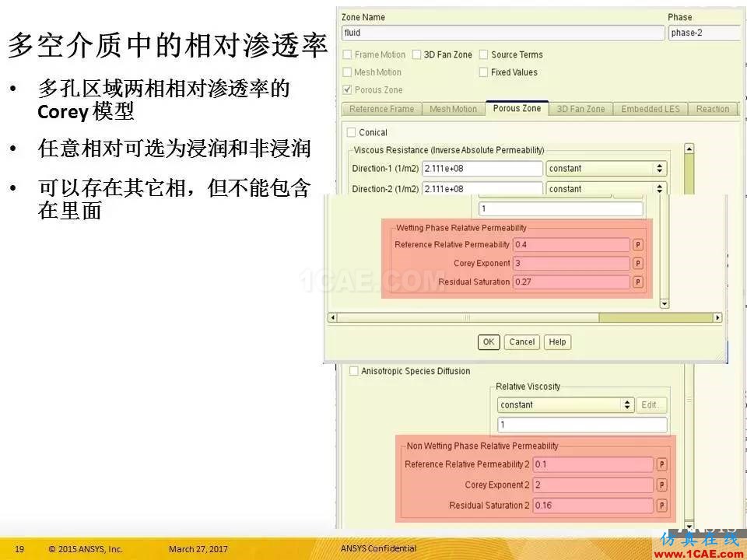Enable the Conical checkbox

[352, 132]
